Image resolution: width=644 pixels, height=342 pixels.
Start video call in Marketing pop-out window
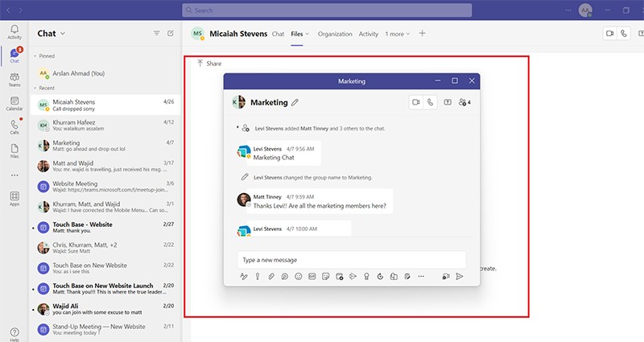[x=415, y=102]
